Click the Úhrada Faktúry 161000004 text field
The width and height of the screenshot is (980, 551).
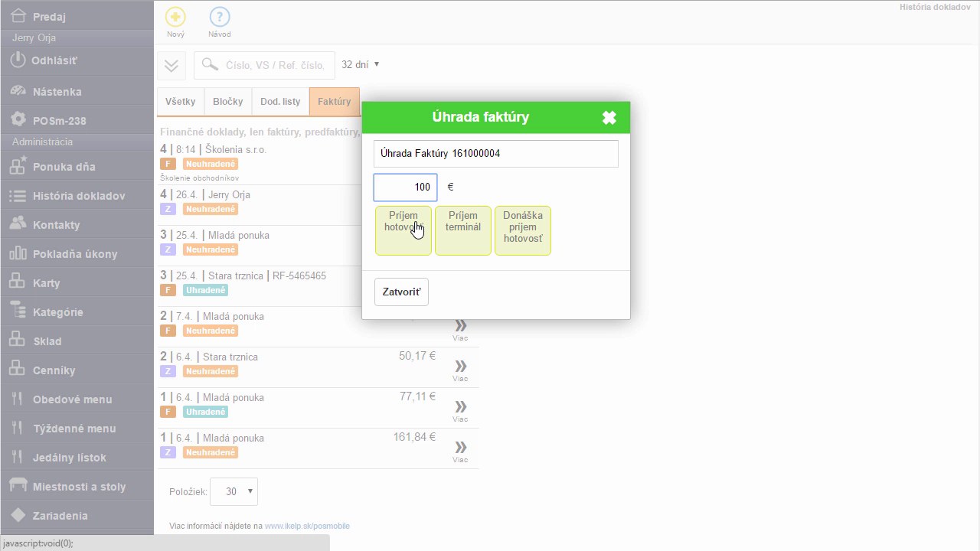[x=496, y=153]
